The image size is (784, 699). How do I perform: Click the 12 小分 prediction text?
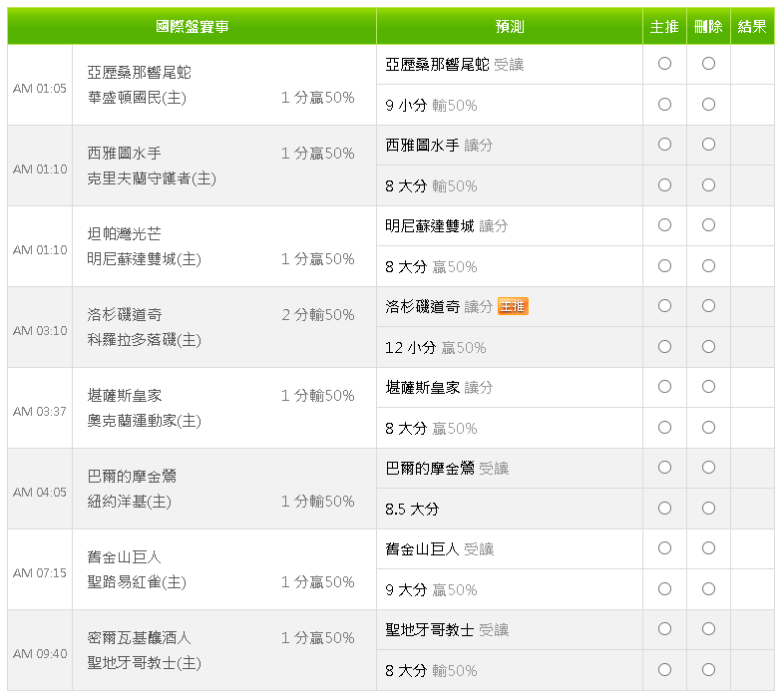tap(411, 348)
